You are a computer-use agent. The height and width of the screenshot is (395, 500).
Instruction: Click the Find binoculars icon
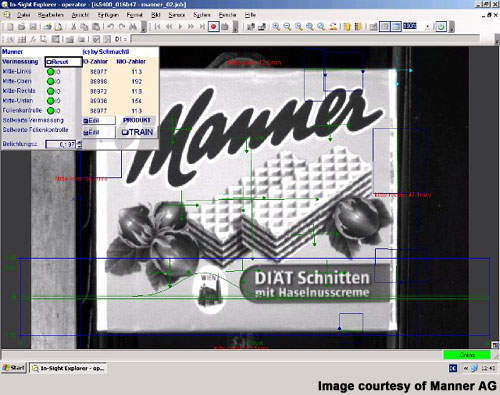[133, 27]
